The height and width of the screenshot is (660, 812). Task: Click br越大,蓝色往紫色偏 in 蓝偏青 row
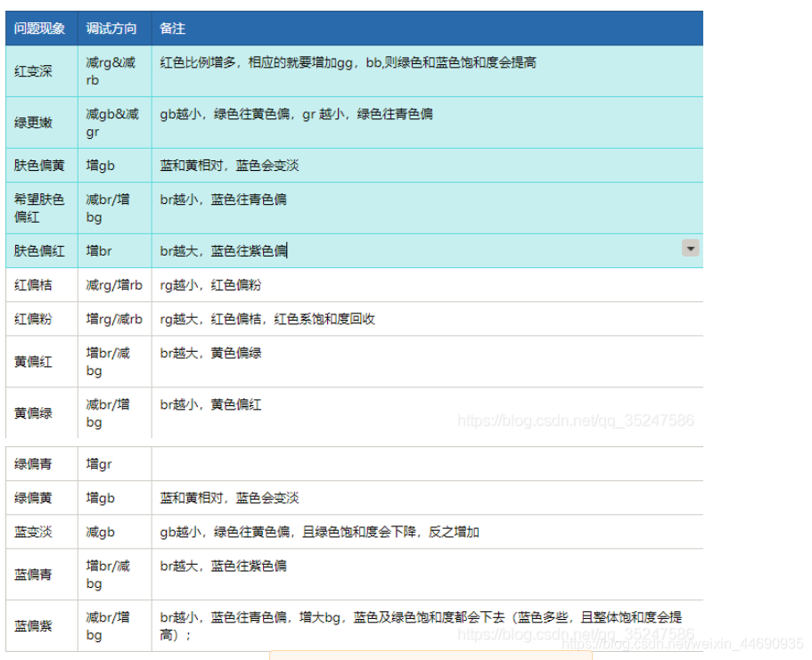[x=223, y=566]
